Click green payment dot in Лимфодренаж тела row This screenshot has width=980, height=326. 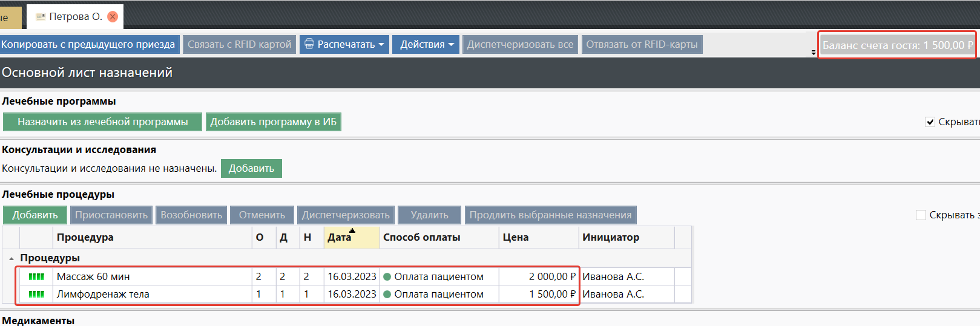[387, 295]
